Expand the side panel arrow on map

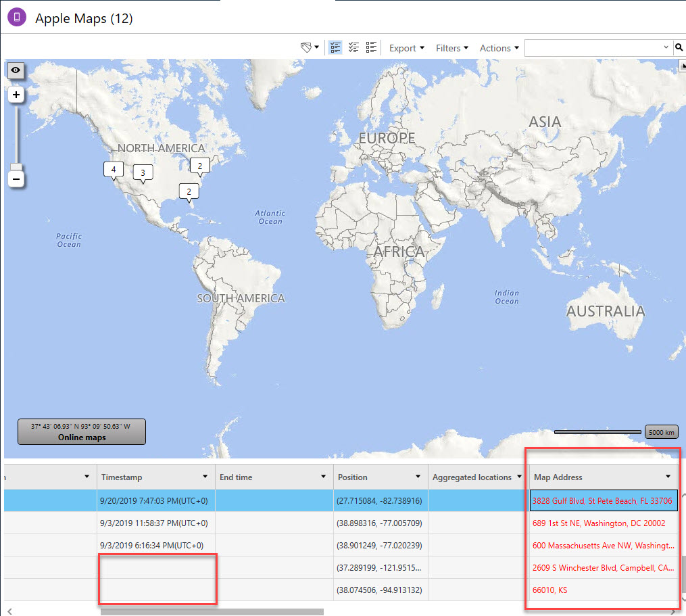[683, 66]
